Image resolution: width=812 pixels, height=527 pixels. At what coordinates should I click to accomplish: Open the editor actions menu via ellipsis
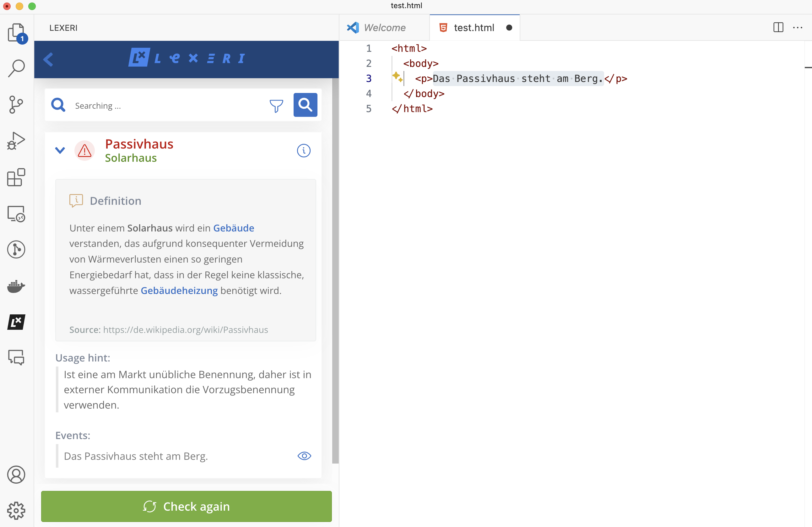coord(798,27)
